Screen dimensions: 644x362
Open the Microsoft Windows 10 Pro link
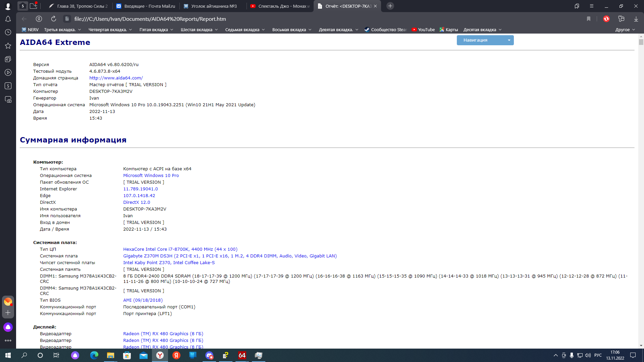coord(151,176)
